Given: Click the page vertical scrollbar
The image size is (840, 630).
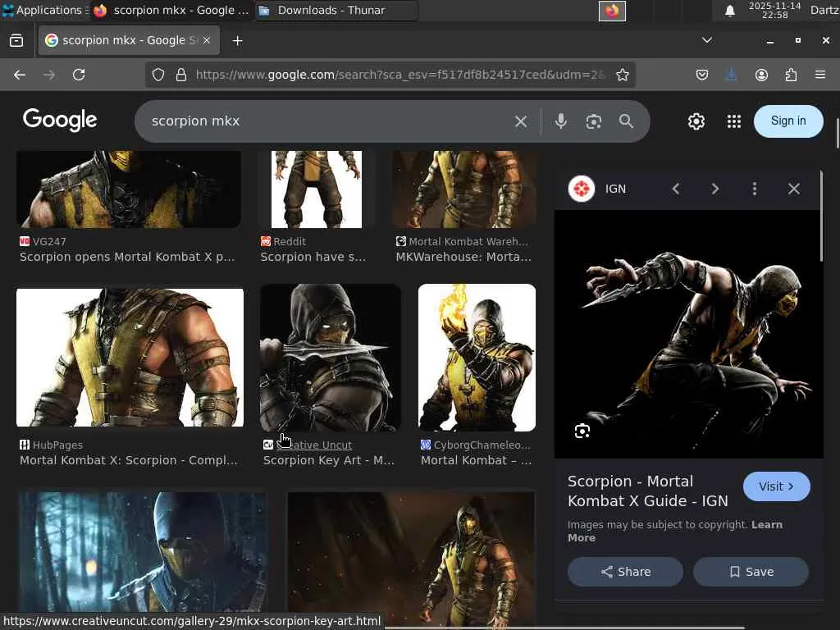Looking at the screenshot, I should point(837,133).
